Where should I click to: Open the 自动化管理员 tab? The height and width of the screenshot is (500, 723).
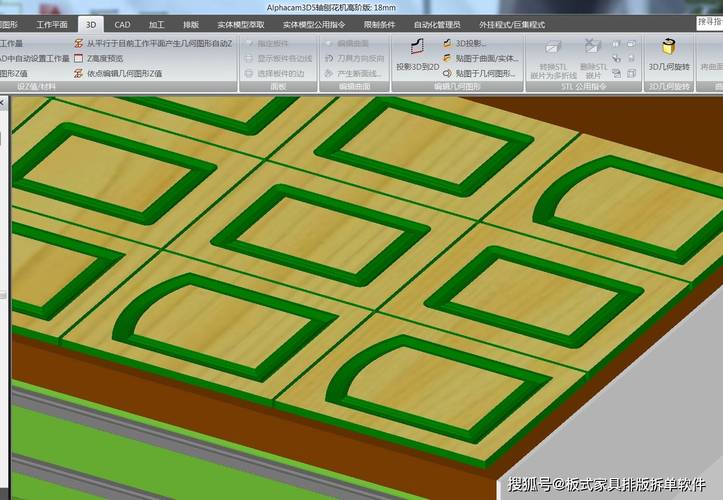pos(437,24)
